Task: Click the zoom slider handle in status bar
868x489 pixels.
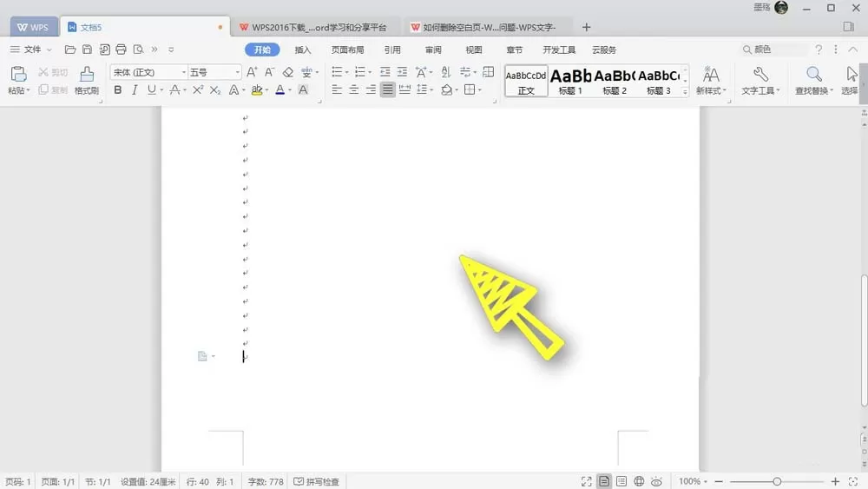Action: pyautogui.click(x=777, y=482)
